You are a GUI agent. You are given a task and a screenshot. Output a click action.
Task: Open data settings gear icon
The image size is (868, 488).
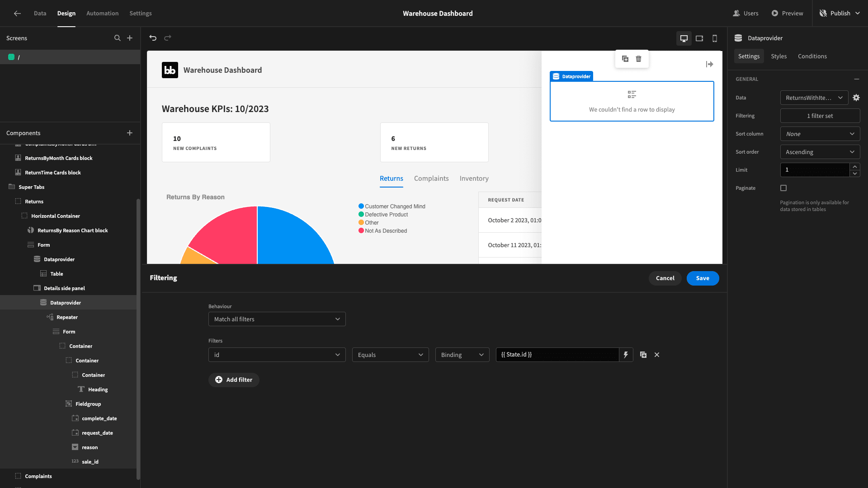[x=856, y=98]
